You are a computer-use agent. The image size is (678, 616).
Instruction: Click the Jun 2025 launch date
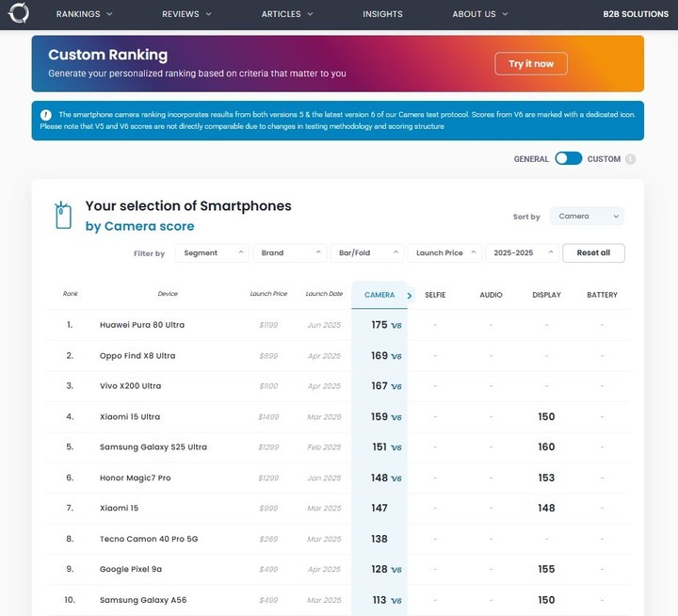click(324, 325)
